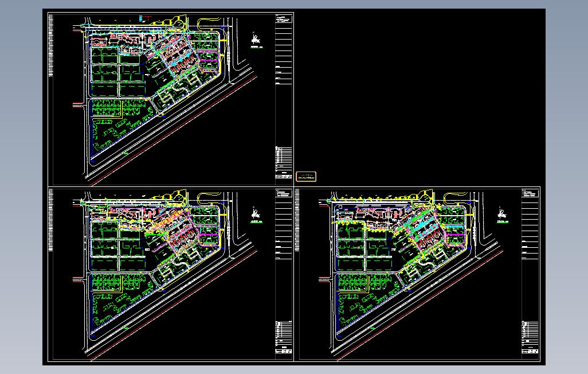Image resolution: width=588 pixels, height=374 pixels.
Task: Click the title block of top-left sheet
Action: click(284, 99)
